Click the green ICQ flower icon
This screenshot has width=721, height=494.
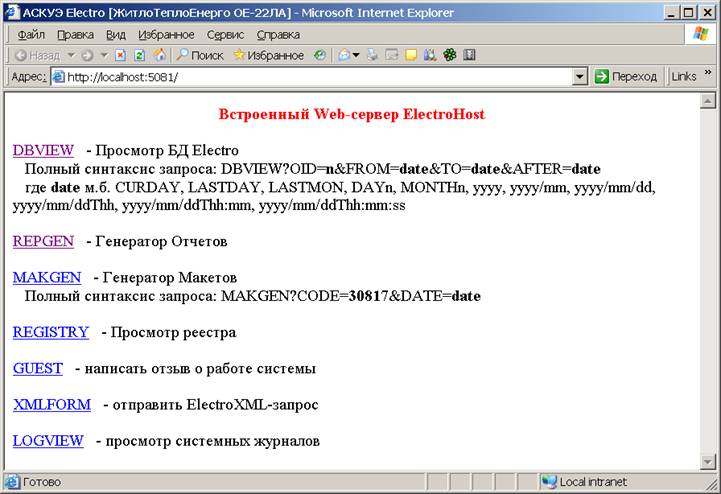click(450, 56)
